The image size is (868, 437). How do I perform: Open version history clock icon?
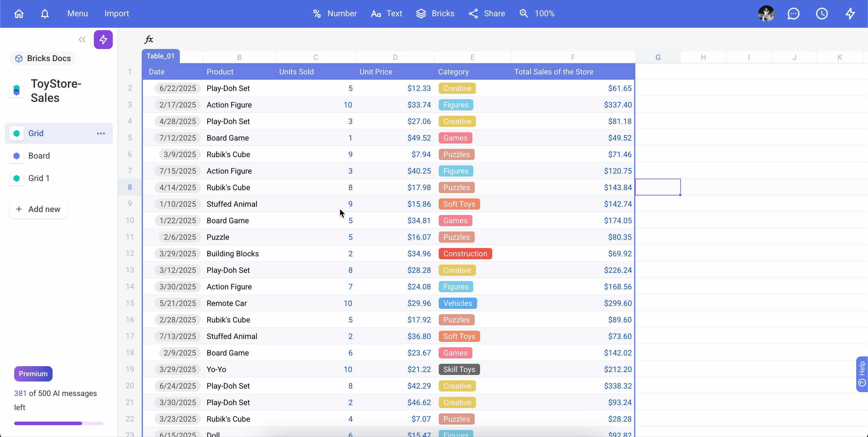822,14
